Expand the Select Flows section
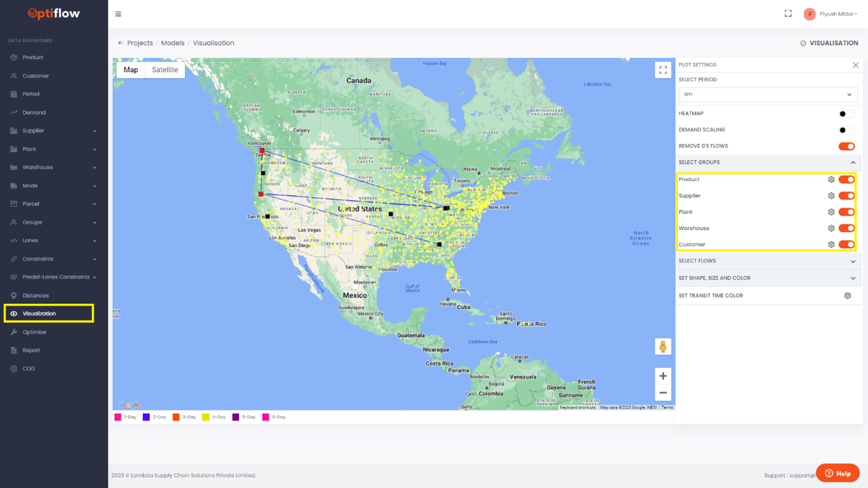 [767, 260]
